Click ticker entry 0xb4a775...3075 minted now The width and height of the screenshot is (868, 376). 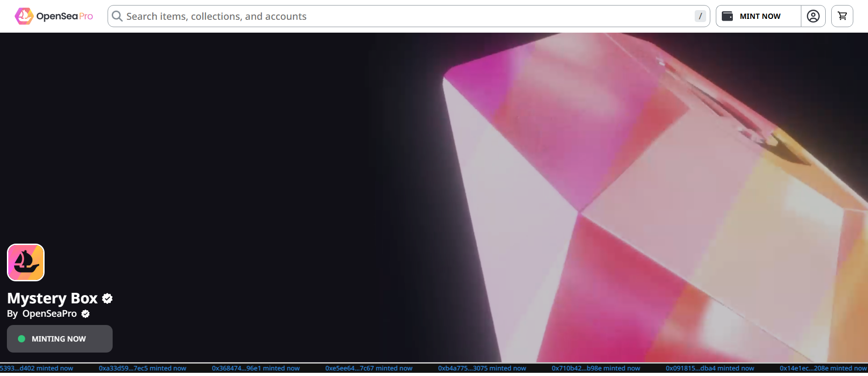[482, 368]
